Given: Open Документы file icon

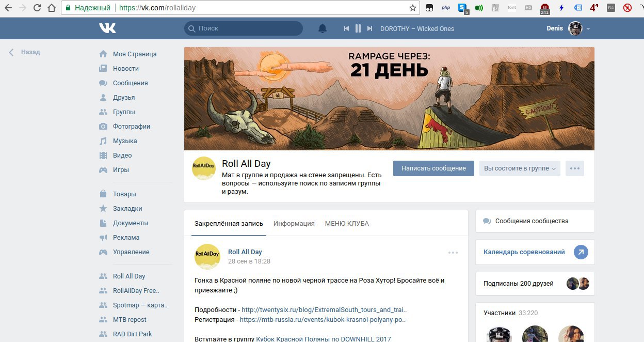Looking at the screenshot, I should click(x=103, y=223).
